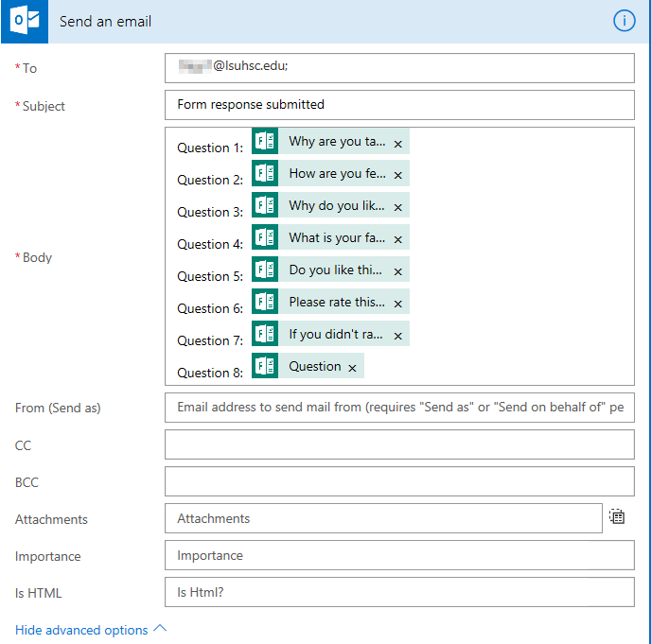Focus the From (Send as) field

pos(399,408)
